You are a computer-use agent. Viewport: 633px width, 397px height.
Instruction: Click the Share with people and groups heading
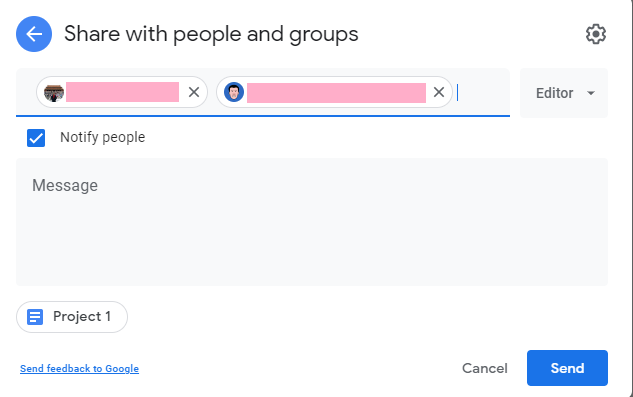click(x=211, y=34)
